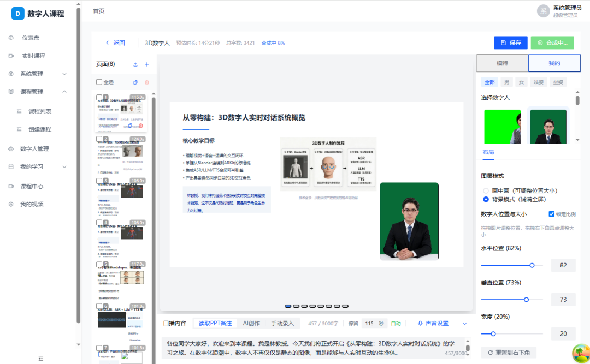
Task: Adjust the 垂直位置 slider handle
Action: click(x=527, y=300)
